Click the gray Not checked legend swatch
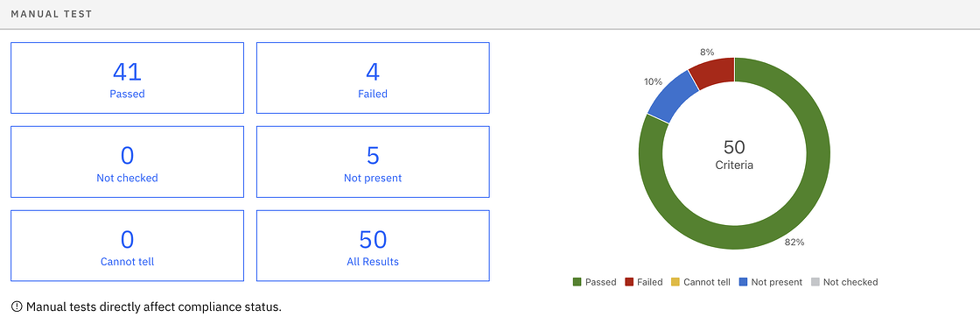980x324 pixels. (815, 282)
